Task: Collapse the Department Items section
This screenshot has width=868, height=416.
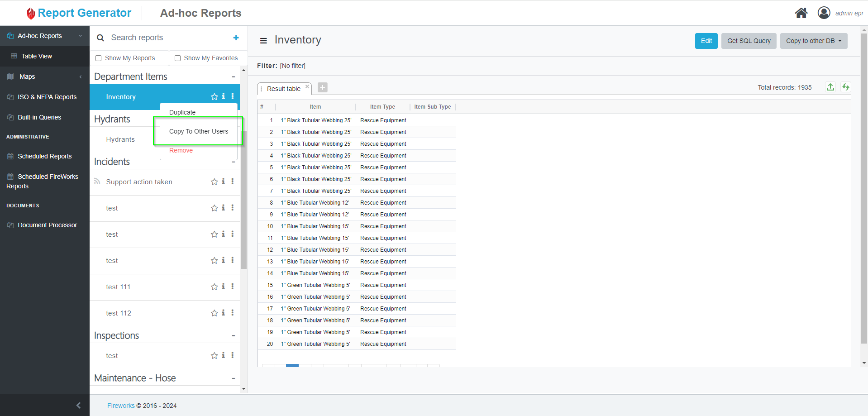Action: click(233, 77)
